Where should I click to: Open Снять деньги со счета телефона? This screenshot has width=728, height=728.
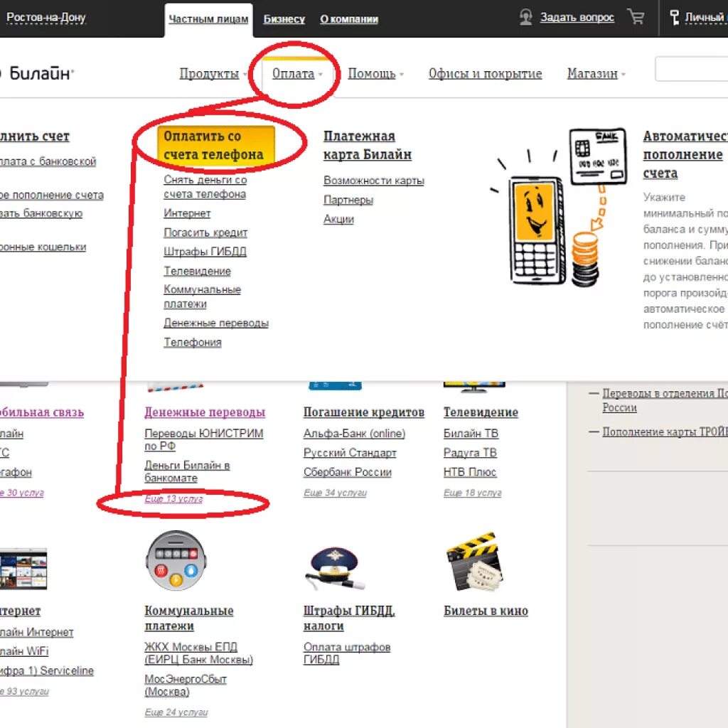pyautogui.click(x=205, y=187)
